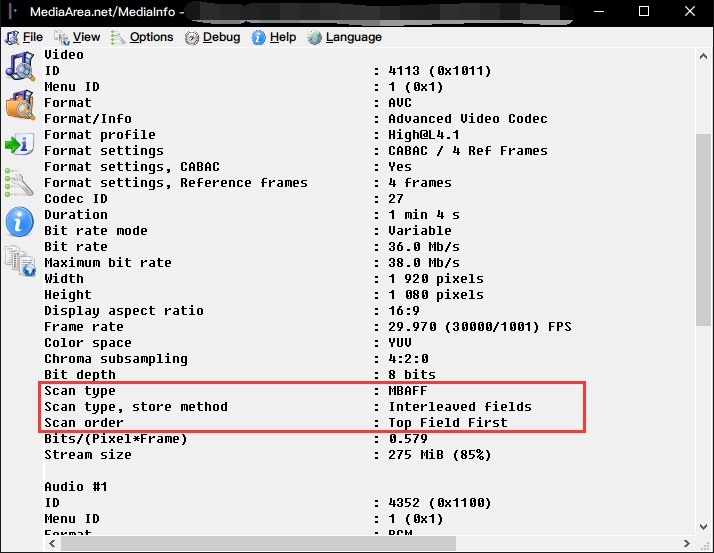Maximize the MediaInfo window
Screen dimensions: 714x553
(645, 12)
